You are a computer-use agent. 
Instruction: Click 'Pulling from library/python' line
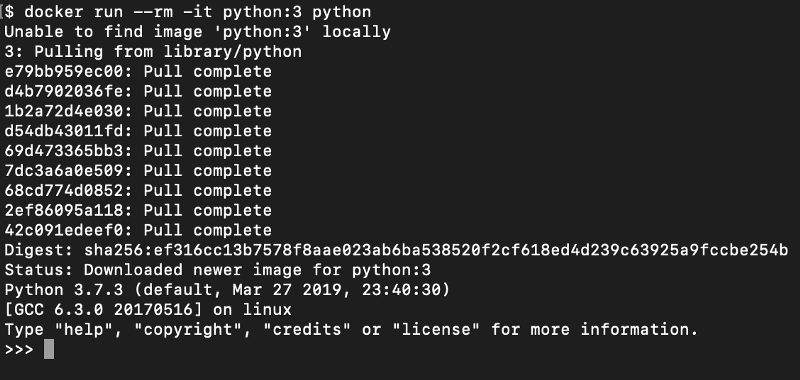153,52
